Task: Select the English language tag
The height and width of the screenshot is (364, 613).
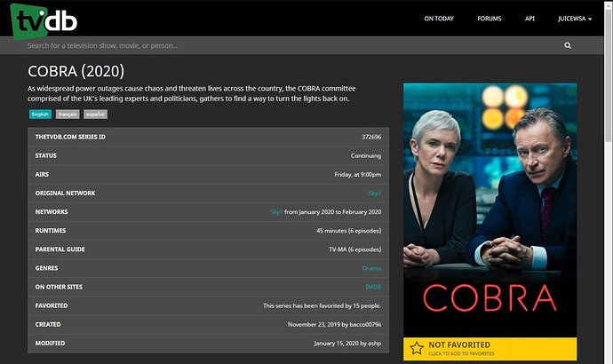Action: tap(40, 114)
